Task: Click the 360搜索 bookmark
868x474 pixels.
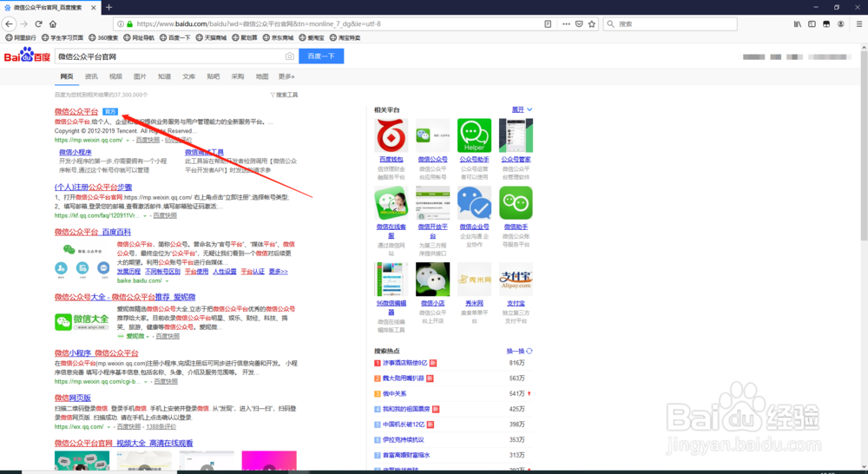Action: pyautogui.click(x=103, y=37)
